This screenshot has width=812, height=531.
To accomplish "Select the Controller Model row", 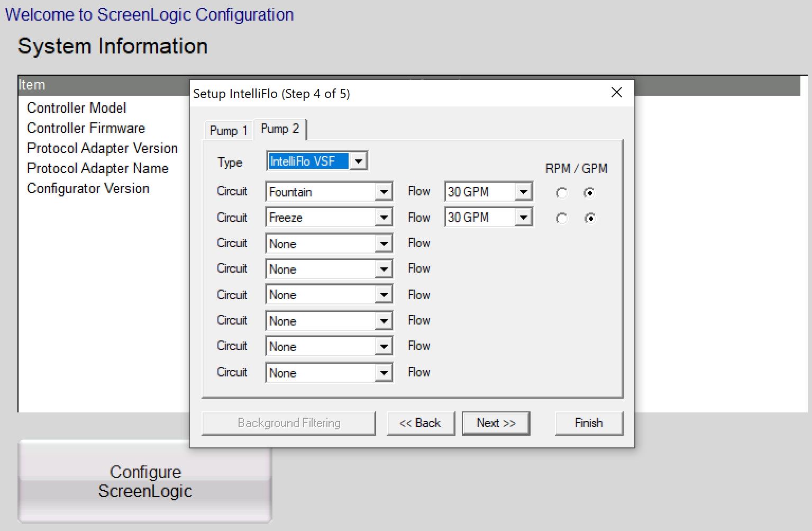I will (77, 108).
